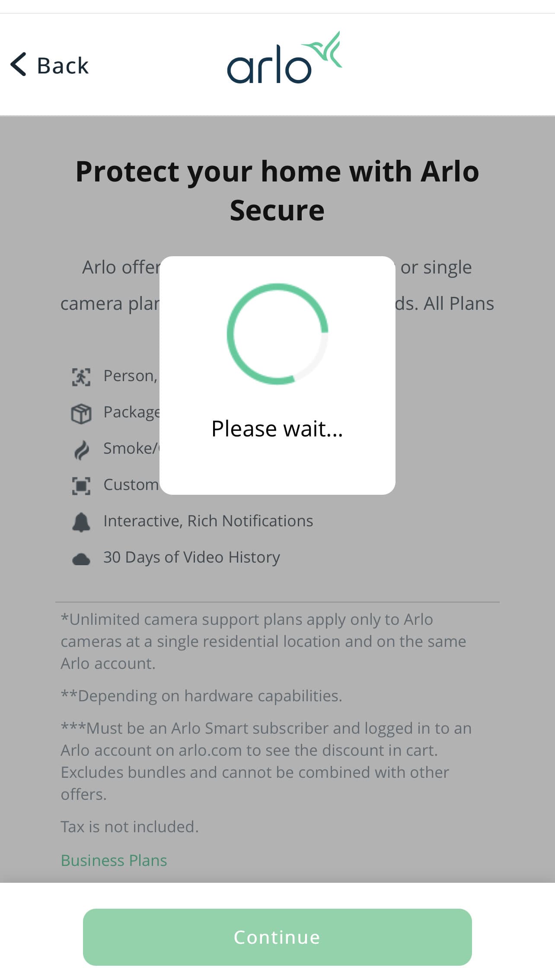The height and width of the screenshot is (980, 555).
Task: Click the person detection icon
Action: 81,377
